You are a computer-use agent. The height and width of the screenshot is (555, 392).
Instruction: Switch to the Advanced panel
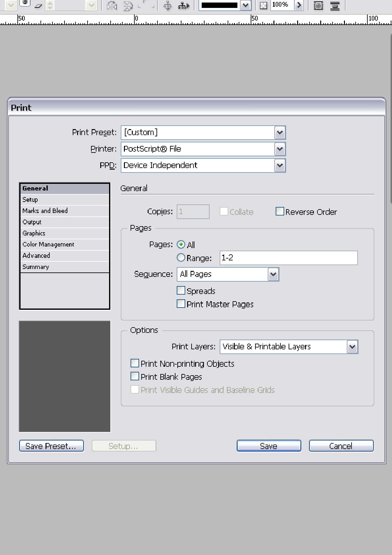(65, 256)
